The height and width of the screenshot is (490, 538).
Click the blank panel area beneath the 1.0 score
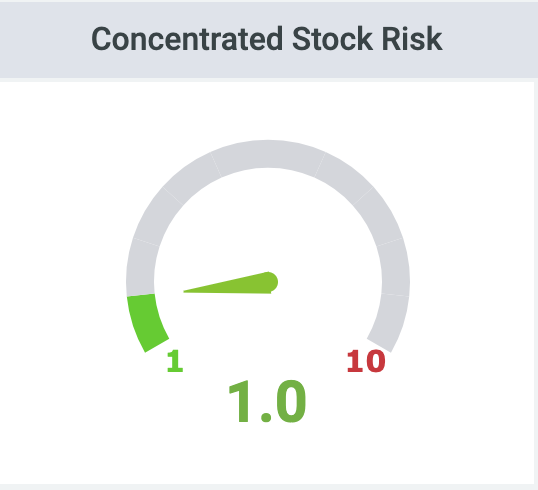[267, 455]
